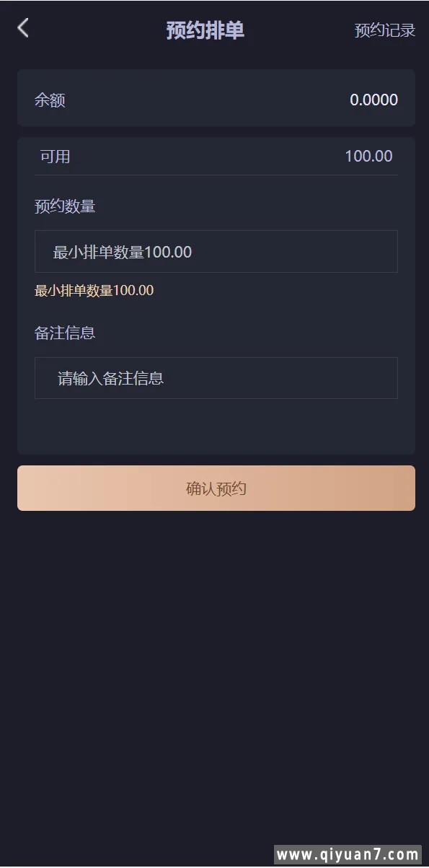Viewport: 429px width, 868px height.
Task: Click the 预约数量 input field
Action: (216, 251)
